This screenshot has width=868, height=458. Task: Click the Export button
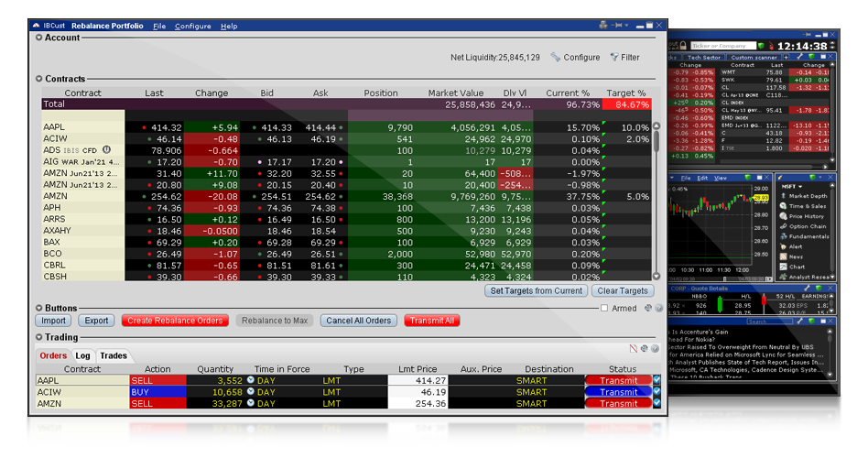click(x=96, y=320)
